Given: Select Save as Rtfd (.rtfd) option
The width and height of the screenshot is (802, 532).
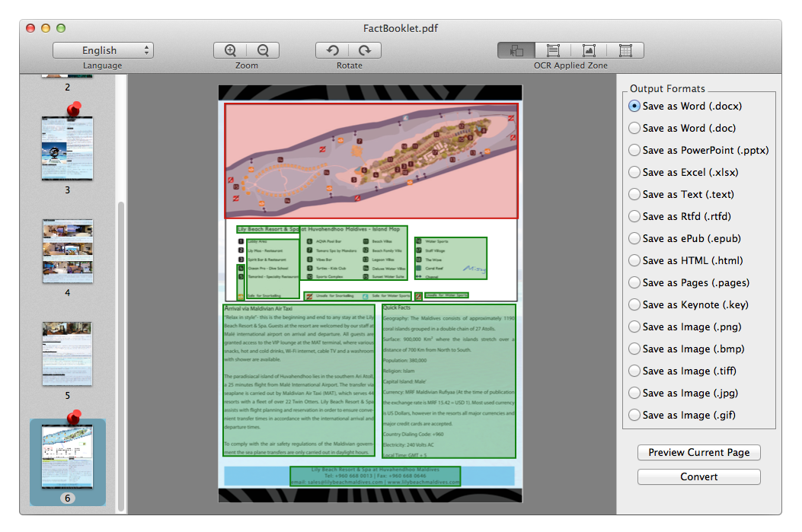Looking at the screenshot, I should (679, 216).
